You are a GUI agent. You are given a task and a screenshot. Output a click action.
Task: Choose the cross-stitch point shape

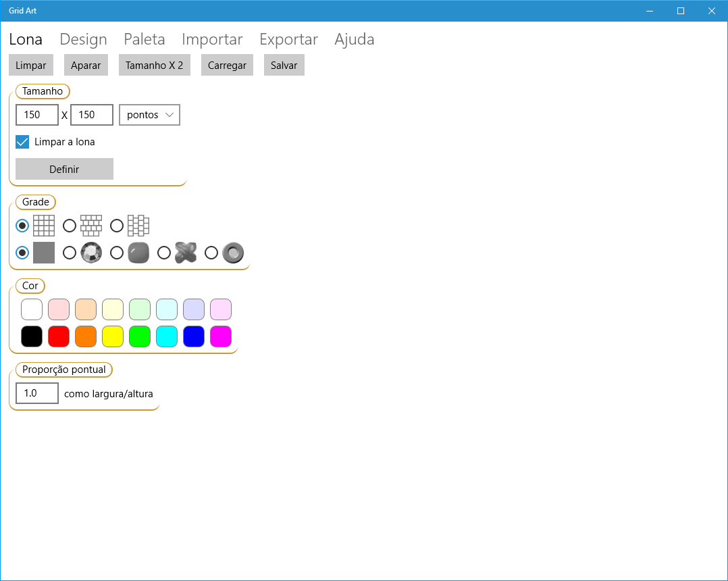186,253
